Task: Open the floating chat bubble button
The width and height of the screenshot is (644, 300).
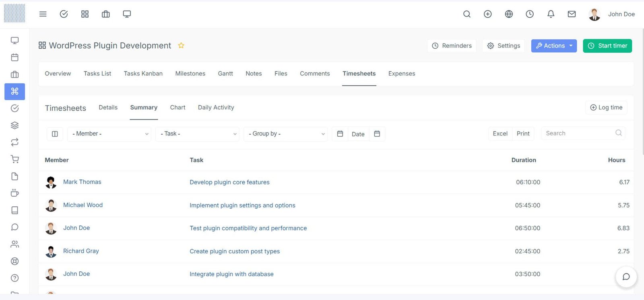Action: (626, 277)
